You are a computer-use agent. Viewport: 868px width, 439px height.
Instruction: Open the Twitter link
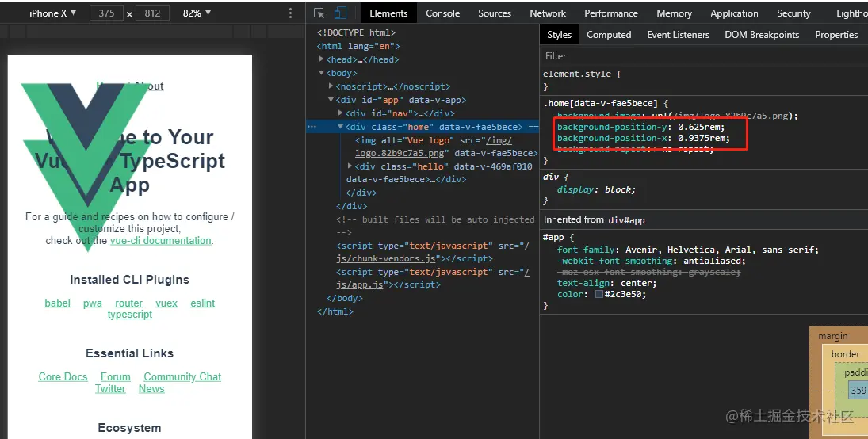pyautogui.click(x=110, y=388)
